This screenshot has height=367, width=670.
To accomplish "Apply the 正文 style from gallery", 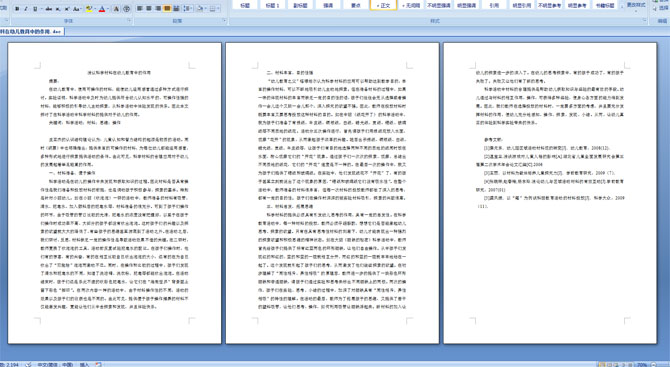I will coord(383,5).
